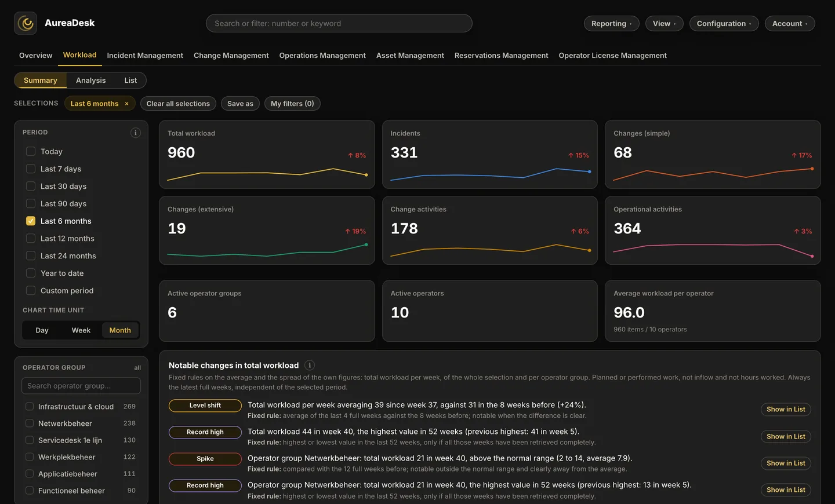Click the main search or filter field
The height and width of the screenshot is (504, 835).
tap(339, 24)
